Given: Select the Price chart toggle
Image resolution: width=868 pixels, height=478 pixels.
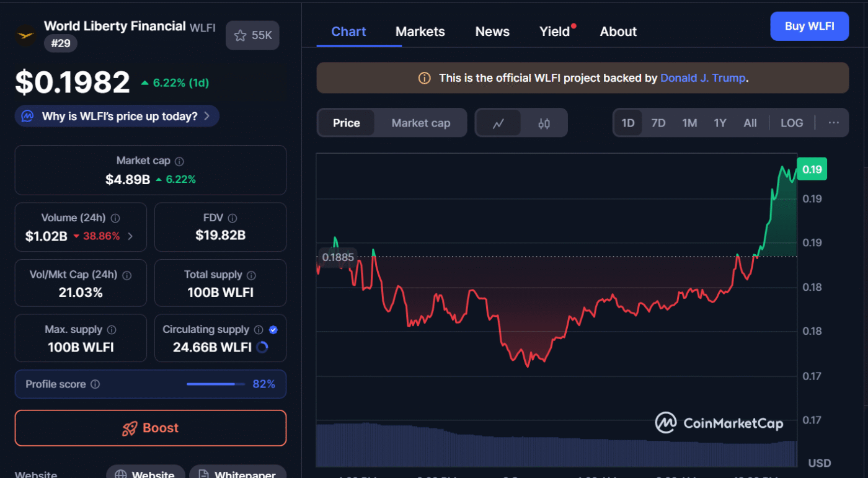Looking at the screenshot, I should pyautogui.click(x=347, y=123).
